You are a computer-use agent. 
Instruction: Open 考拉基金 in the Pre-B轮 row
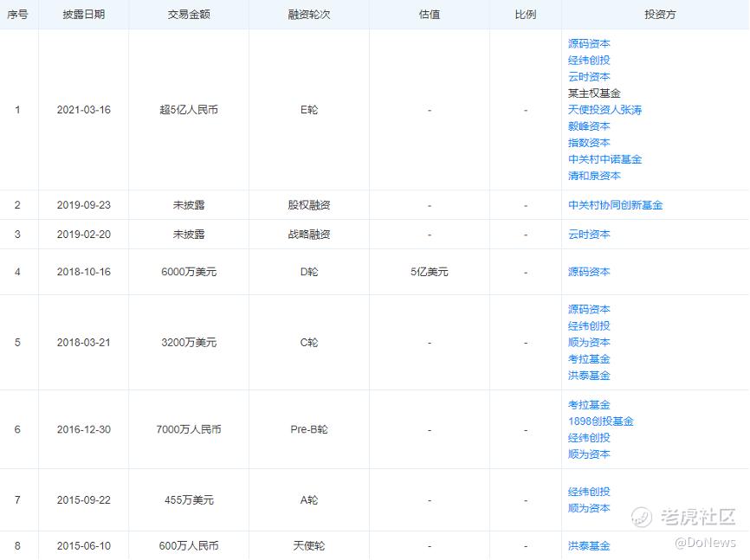point(589,405)
